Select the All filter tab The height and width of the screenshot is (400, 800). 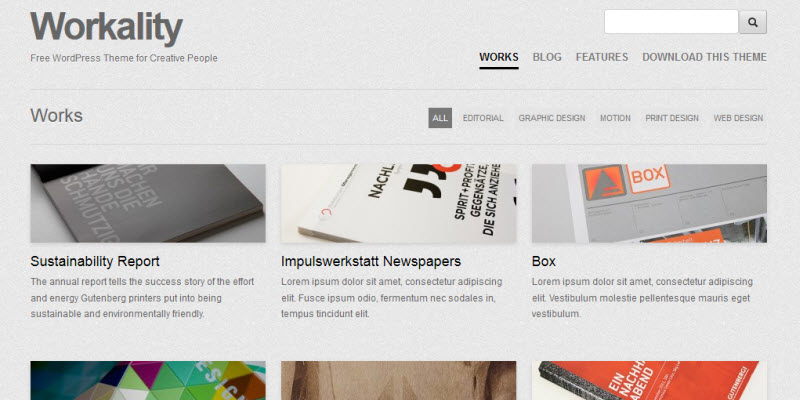(440, 118)
